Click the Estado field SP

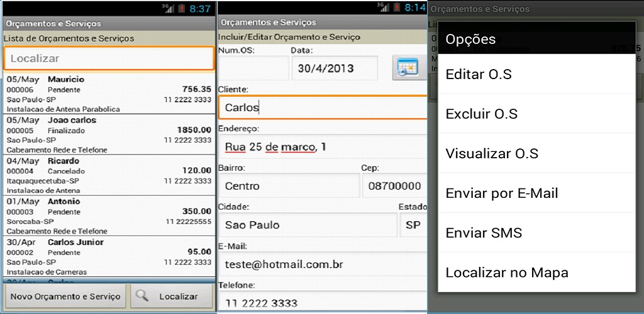[413, 225]
